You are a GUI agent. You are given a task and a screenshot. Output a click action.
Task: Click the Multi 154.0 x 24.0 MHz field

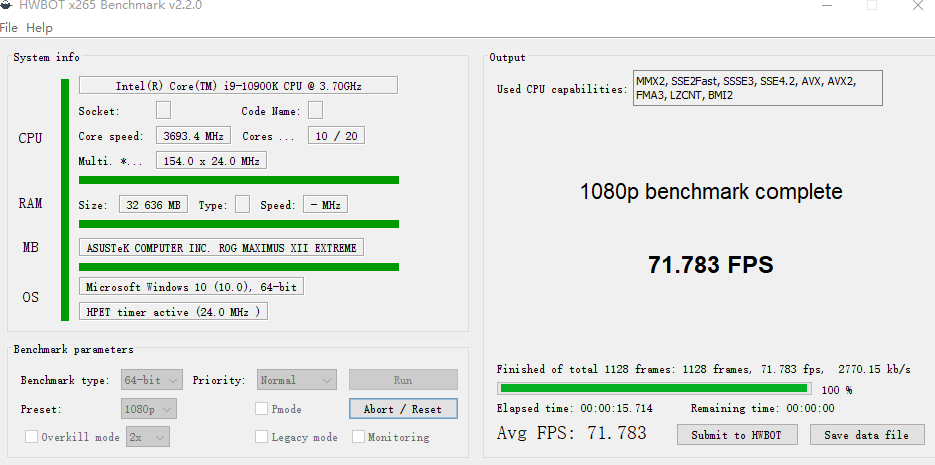pyautogui.click(x=211, y=161)
